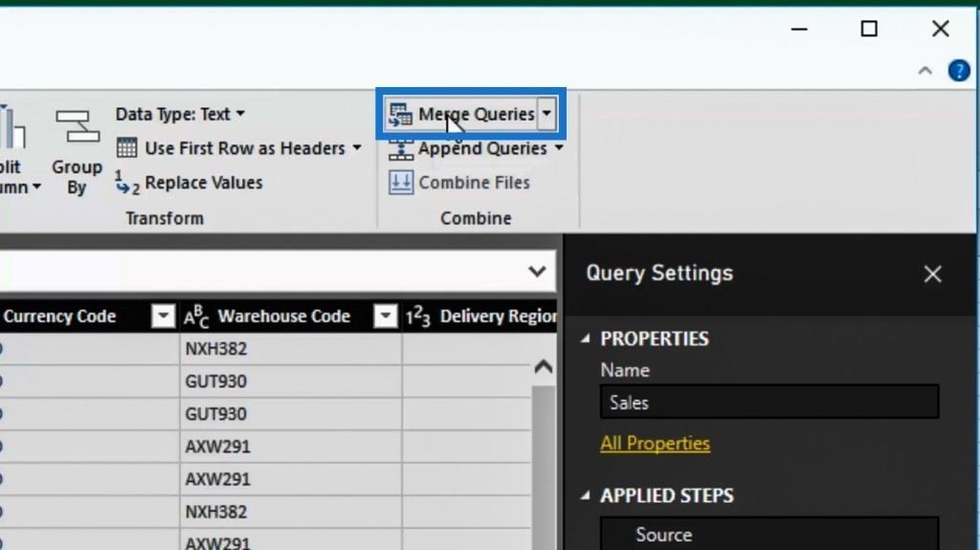Click the Warehouse Code text type icon
980x550 pixels.
pyautogui.click(x=196, y=317)
